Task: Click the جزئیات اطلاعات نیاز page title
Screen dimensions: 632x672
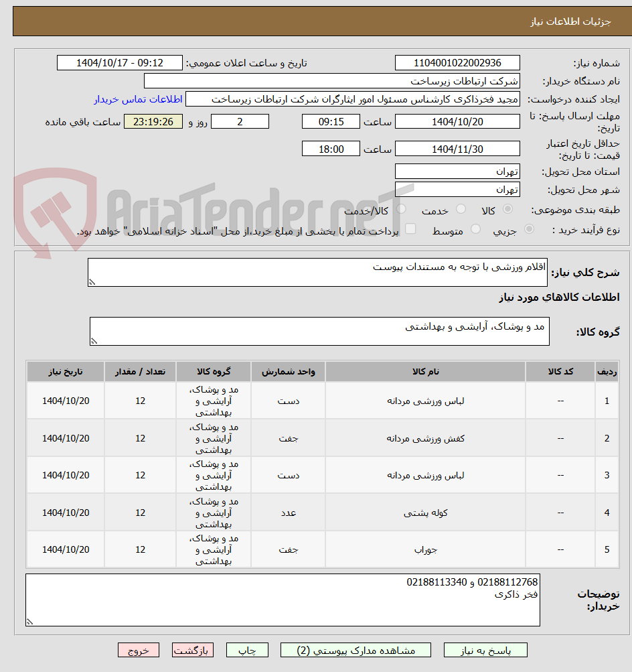Action: coord(571,21)
